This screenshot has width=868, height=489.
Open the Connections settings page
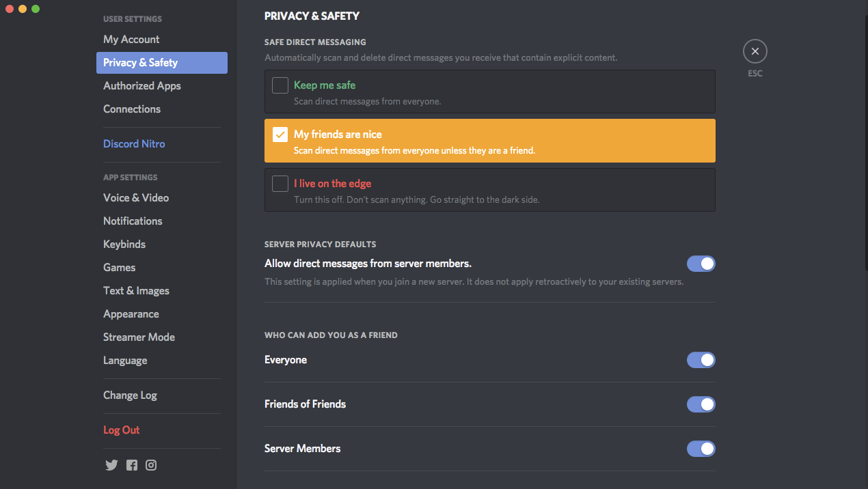coord(132,109)
